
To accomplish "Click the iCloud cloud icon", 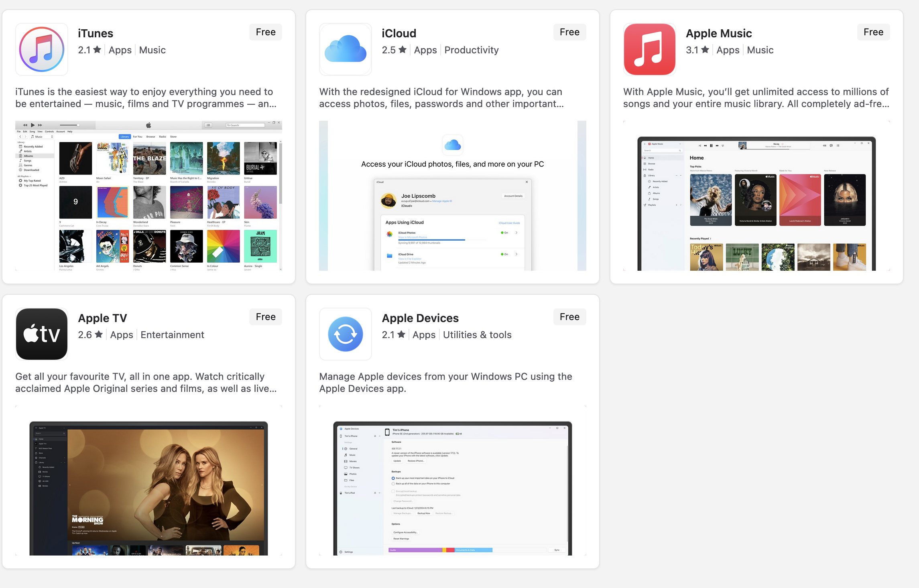I will (345, 49).
